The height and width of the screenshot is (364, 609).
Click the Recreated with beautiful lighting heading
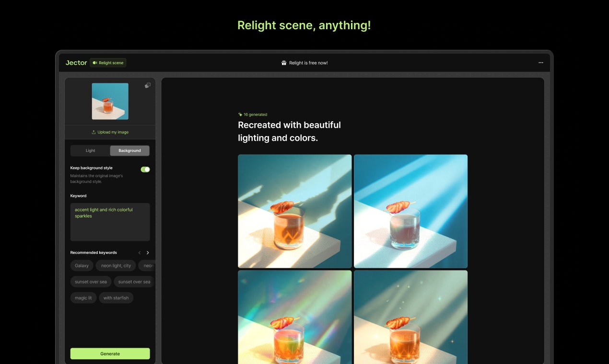[290, 132]
